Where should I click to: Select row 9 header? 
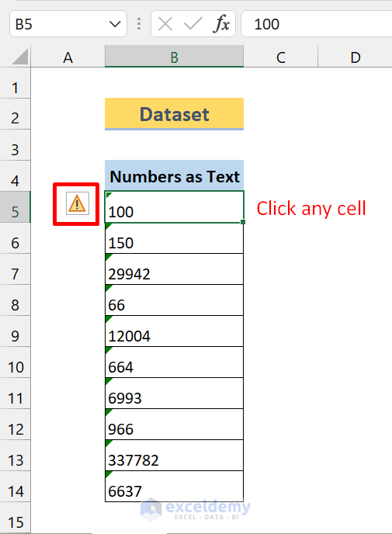tap(15, 331)
